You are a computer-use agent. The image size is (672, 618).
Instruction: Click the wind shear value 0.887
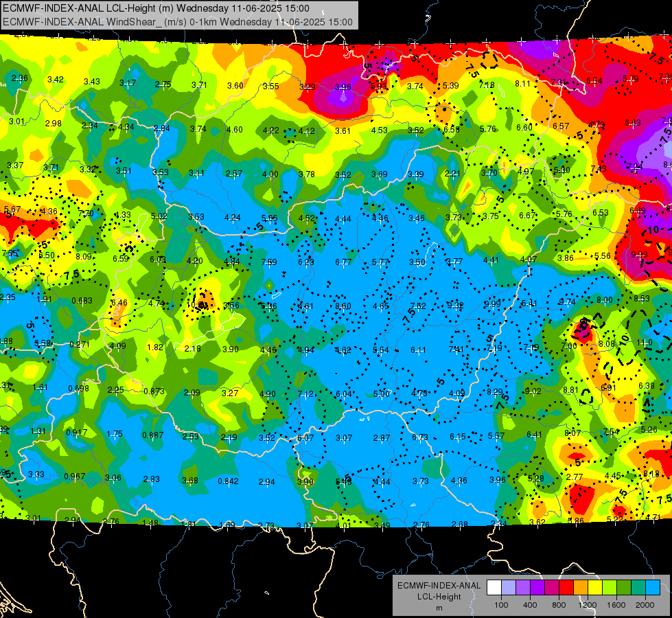tap(153, 435)
